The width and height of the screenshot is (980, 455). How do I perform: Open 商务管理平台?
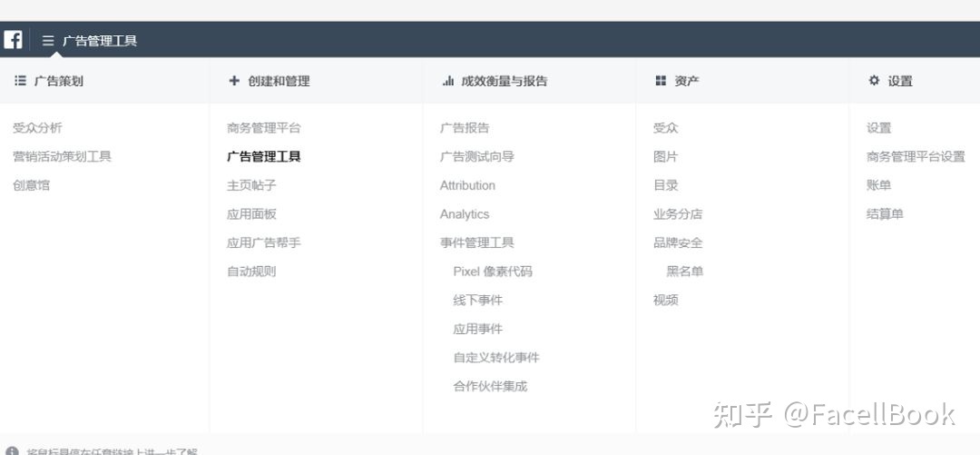point(264,128)
